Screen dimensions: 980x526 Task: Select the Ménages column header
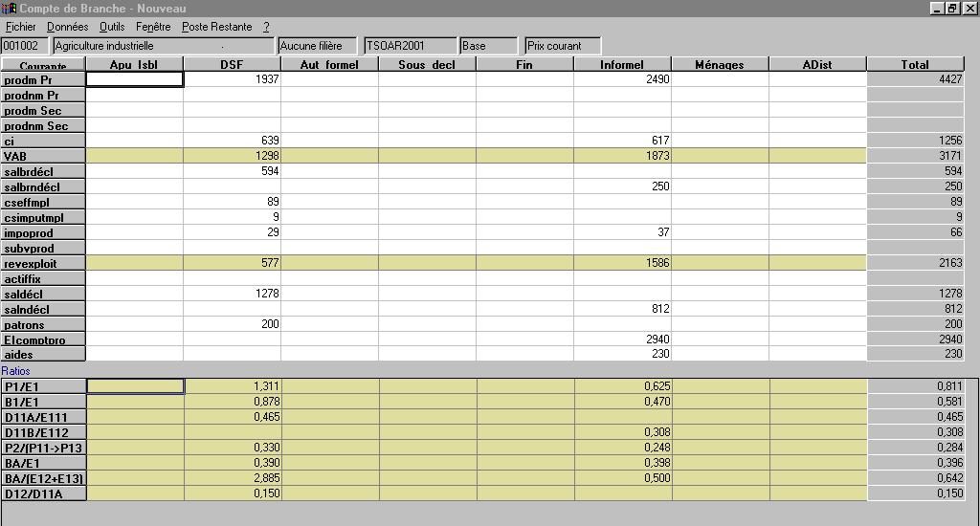pos(720,65)
